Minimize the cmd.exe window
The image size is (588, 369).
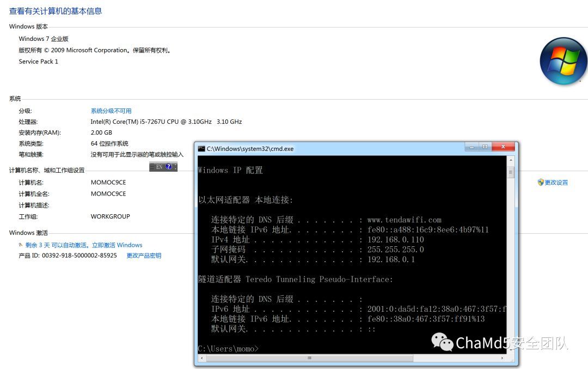[471, 147]
